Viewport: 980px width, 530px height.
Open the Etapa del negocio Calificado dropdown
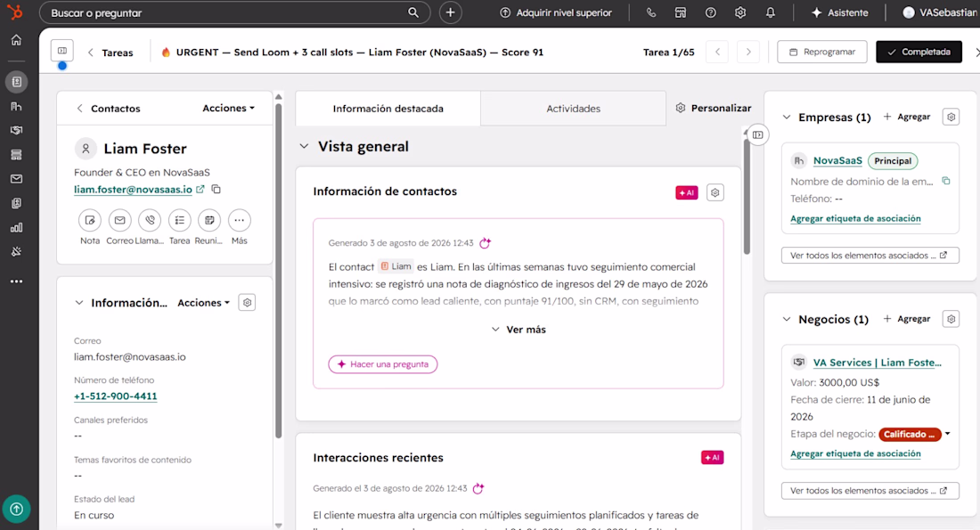tap(915, 434)
